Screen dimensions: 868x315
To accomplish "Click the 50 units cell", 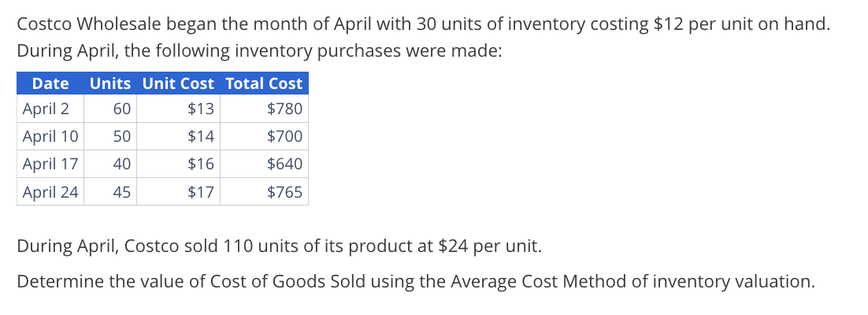I will coord(110,136).
